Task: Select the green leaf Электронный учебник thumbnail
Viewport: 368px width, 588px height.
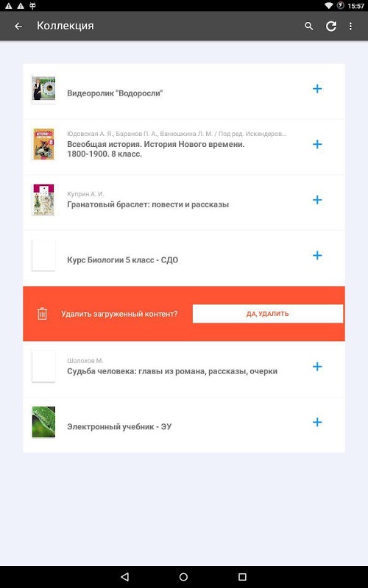Action: tap(43, 422)
